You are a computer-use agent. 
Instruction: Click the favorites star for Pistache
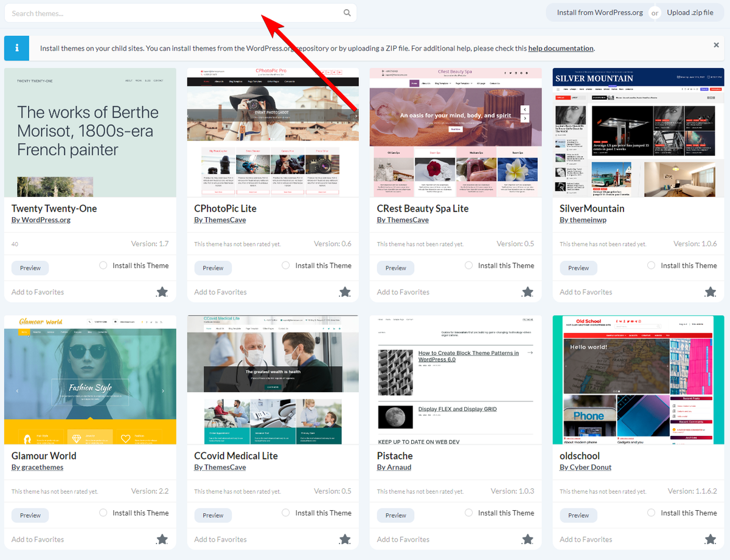click(x=527, y=539)
